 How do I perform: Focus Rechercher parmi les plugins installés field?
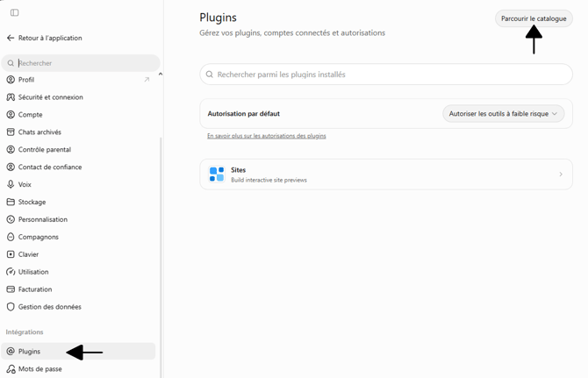(386, 75)
